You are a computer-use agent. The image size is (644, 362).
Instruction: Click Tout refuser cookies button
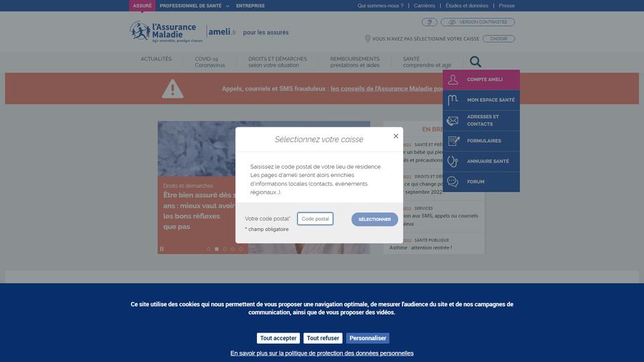tap(323, 338)
